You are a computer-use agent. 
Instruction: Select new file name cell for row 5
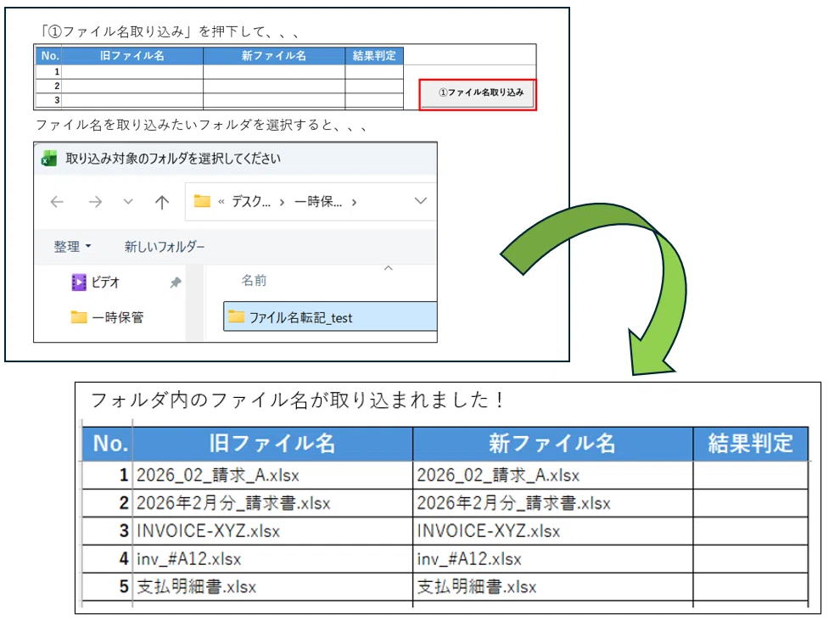[x=553, y=587]
